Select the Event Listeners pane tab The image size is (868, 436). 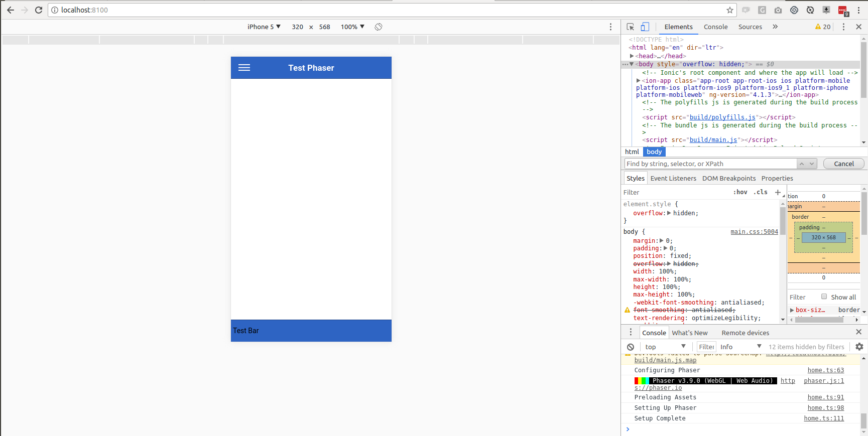coord(673,178)
